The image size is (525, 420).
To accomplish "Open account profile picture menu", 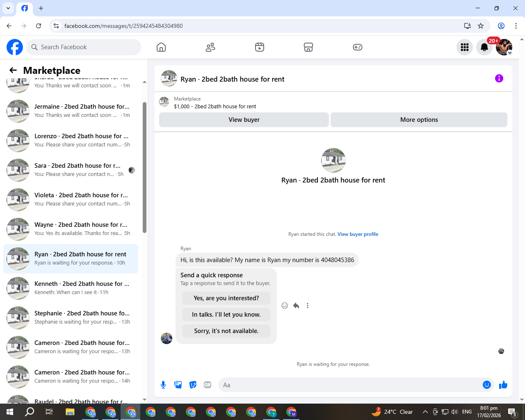I will 504,47.
